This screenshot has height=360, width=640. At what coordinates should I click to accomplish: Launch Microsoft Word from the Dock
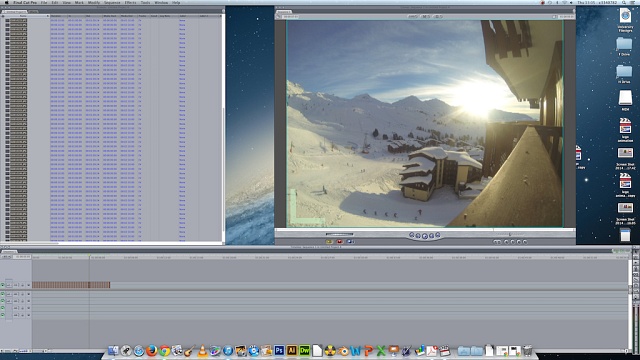click(356, 351)
